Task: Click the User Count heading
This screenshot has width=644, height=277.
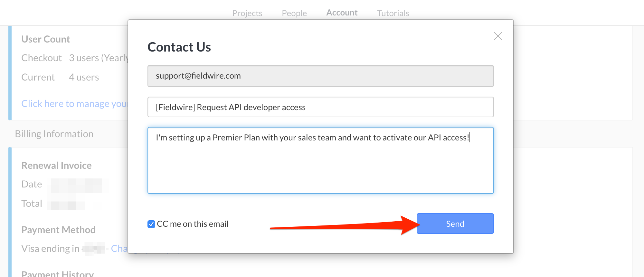Action: click(x=46, y=39)
